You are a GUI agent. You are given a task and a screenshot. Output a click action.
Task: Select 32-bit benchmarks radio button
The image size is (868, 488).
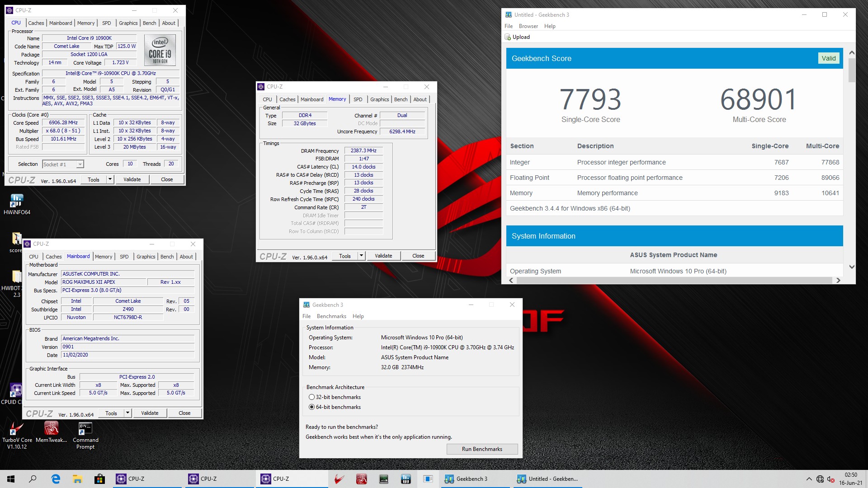[x=311, y=397]
